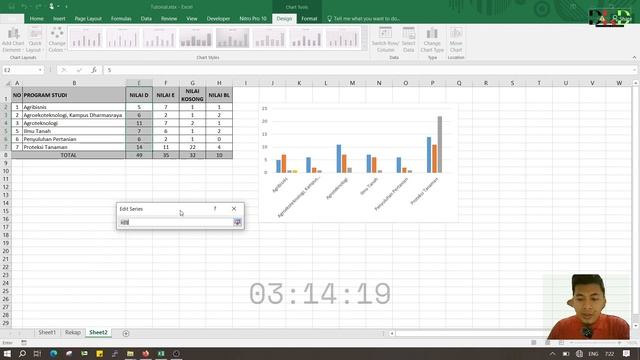Screen dimensions: 640x360
Task: Click the Redo icon in Quick Access Toolbar
Action: (38, 7)
